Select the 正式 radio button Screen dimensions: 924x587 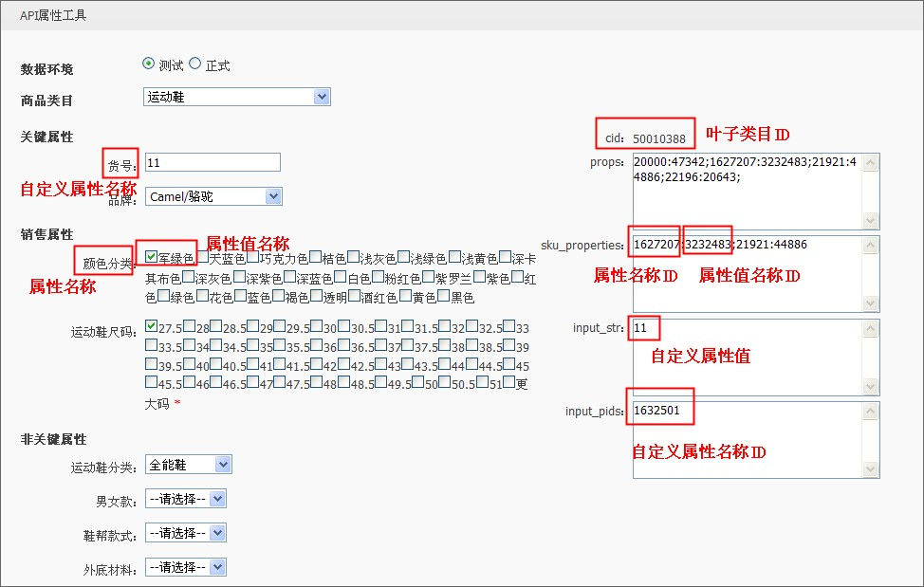click(x=195, y=64)
